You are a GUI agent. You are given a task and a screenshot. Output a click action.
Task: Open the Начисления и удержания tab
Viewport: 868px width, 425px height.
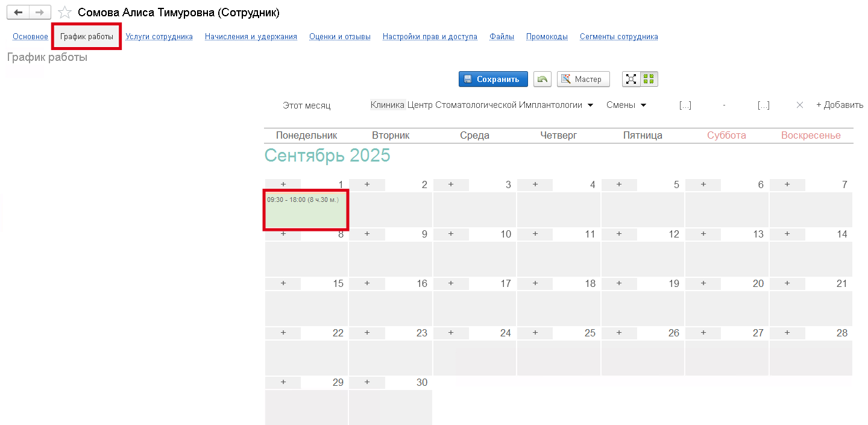pos(251,37)
